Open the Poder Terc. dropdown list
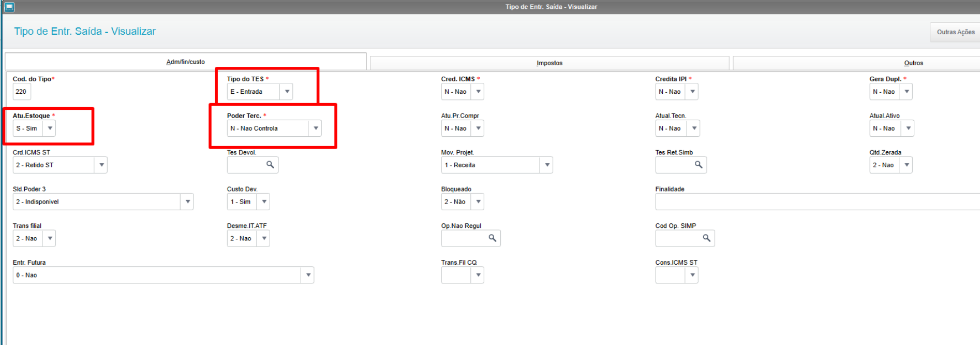 point(316,128)
